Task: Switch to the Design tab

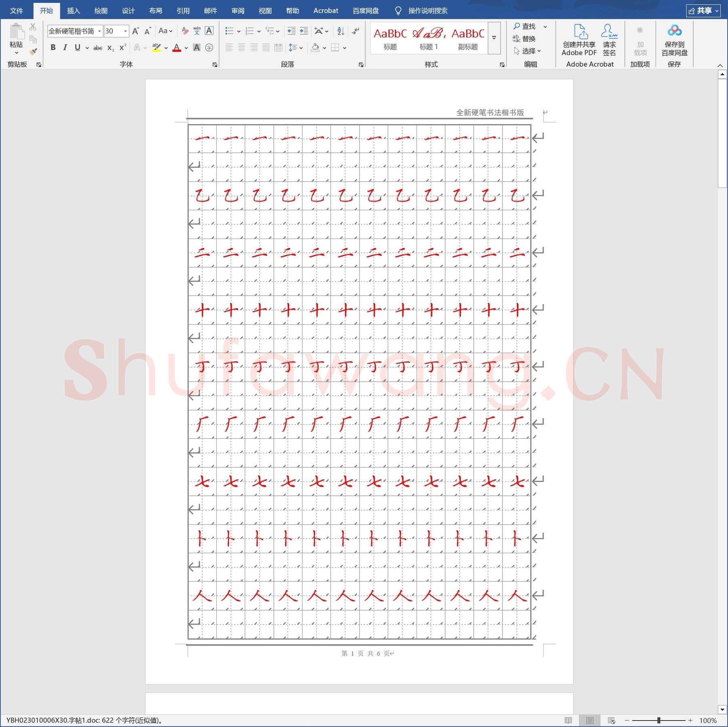Action: point(128,11)
